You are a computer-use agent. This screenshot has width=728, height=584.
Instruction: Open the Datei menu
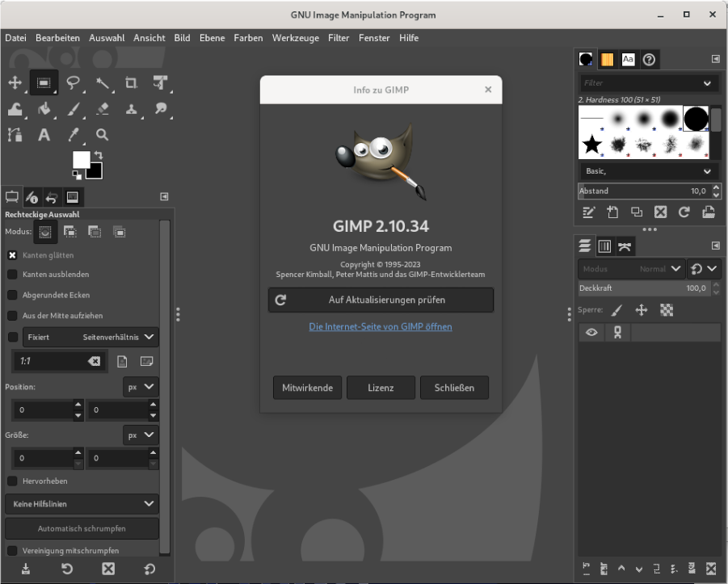[x=16, y=38]
